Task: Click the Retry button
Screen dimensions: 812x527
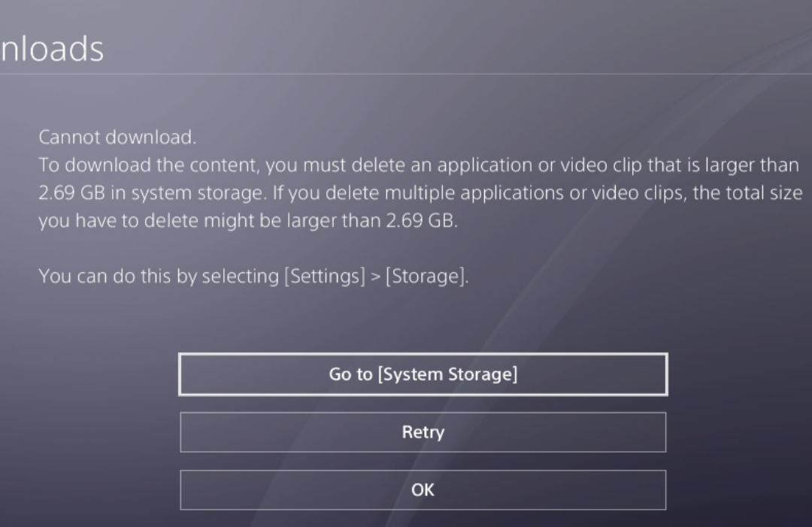Action: point(423,432)
